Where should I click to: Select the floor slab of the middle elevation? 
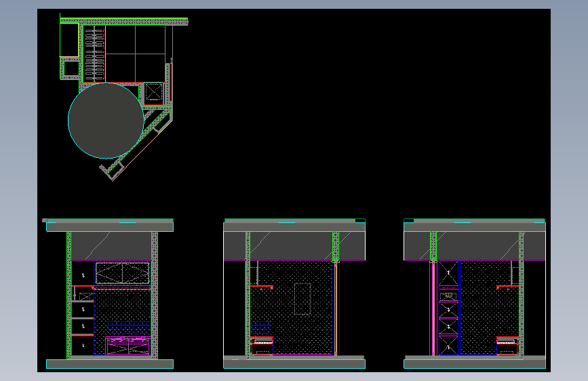(x=294, y=364)
